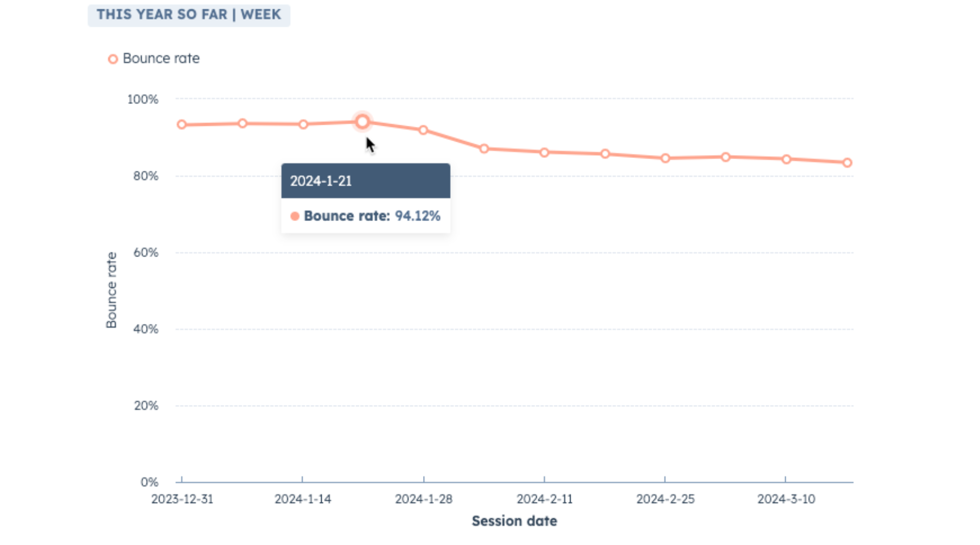Click the Bounce rate legend circle marker
The image size is (980, 545).
pos(113,59)
